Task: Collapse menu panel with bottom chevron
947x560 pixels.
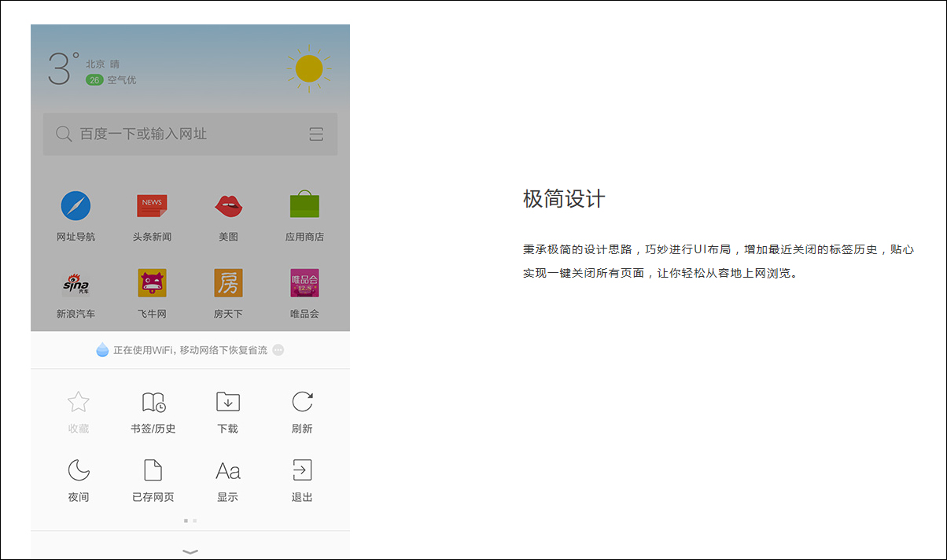Action: pos(190,551)
